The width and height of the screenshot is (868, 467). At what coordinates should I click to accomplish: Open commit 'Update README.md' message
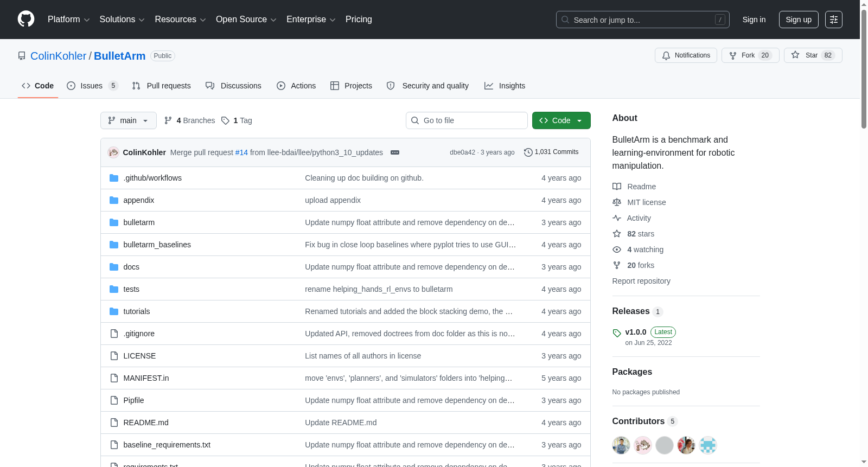(341, 423)
